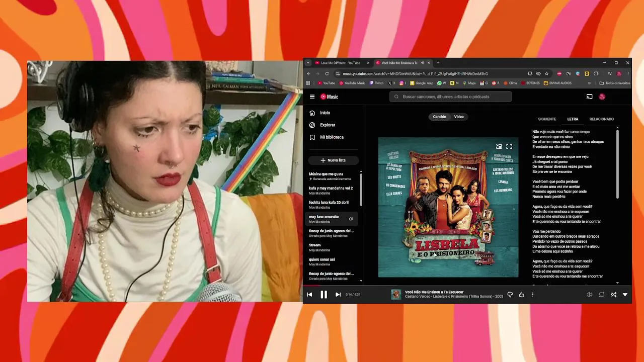Skip to the previous track

[x=309, y=295]
